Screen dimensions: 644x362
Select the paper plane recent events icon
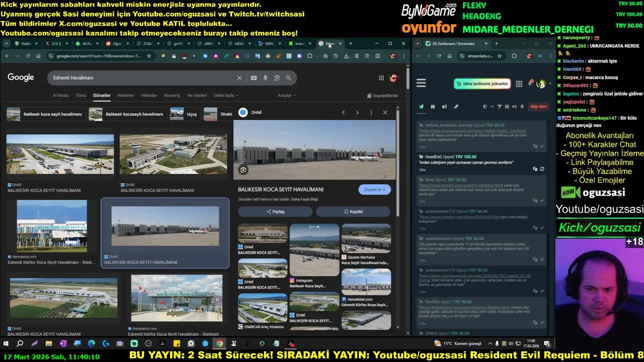point(421,107)
